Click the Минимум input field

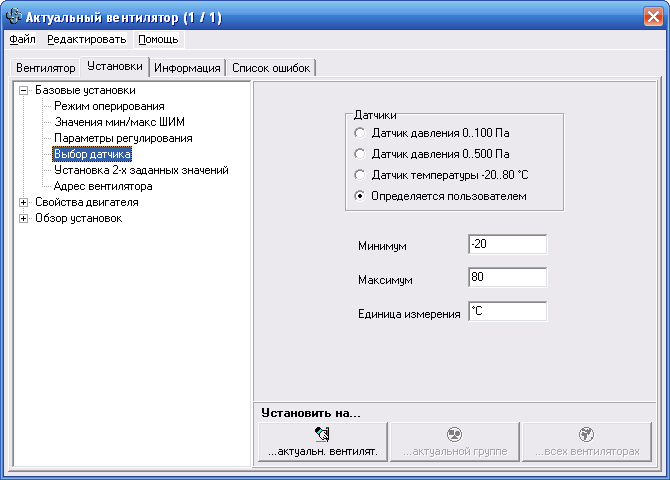coord(507,244)
